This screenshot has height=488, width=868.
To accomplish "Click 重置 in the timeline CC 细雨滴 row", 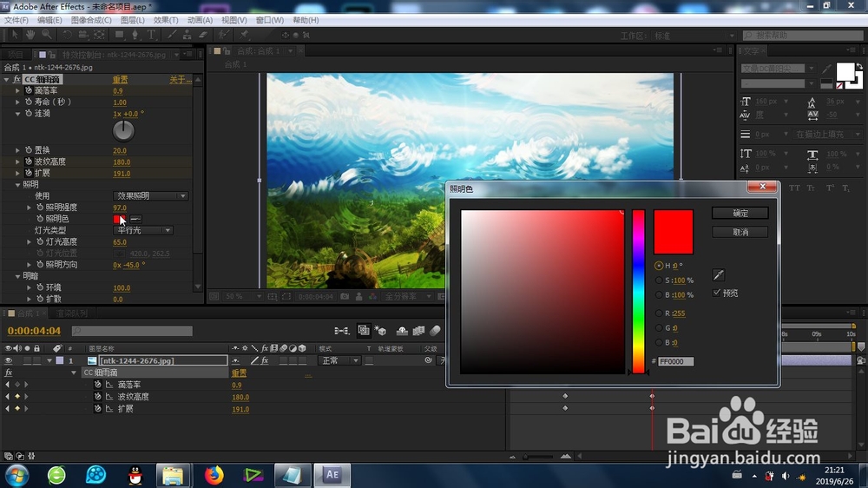I will [x=240, y=373].
